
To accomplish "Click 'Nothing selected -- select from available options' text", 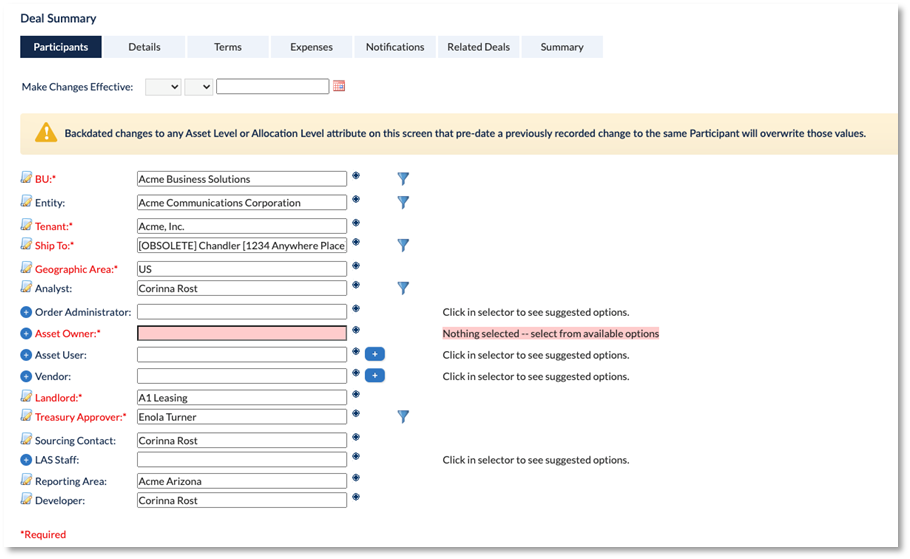I will click(x=551, y=334).
